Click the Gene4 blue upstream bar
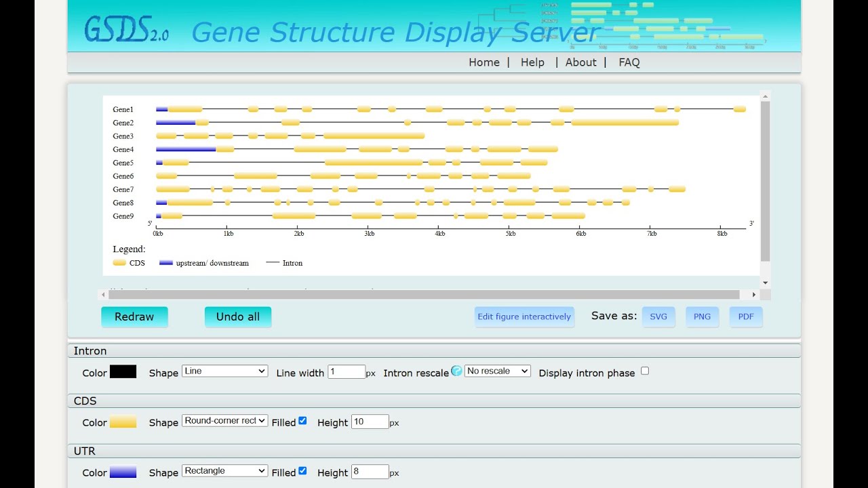Viewport: 868px width, 488px height. (186, 149)
